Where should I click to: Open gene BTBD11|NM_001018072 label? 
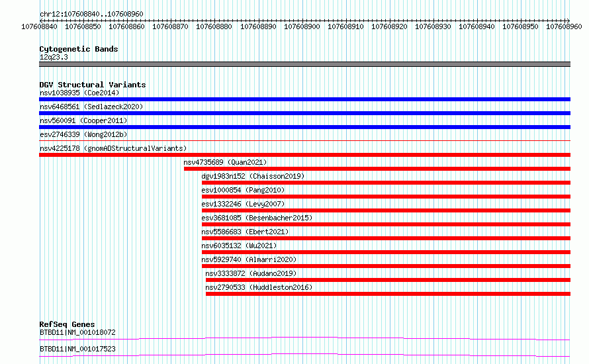coord(77,332)
